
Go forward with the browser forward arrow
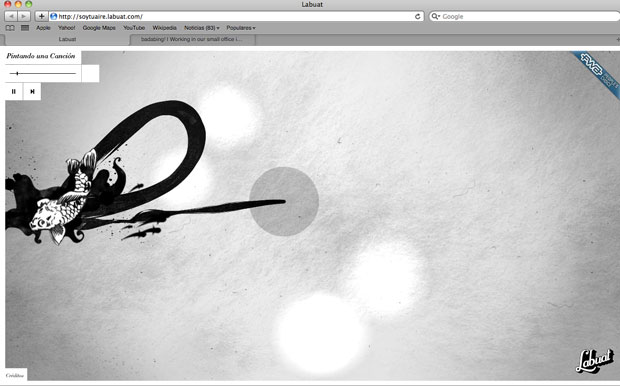(24, 16)
